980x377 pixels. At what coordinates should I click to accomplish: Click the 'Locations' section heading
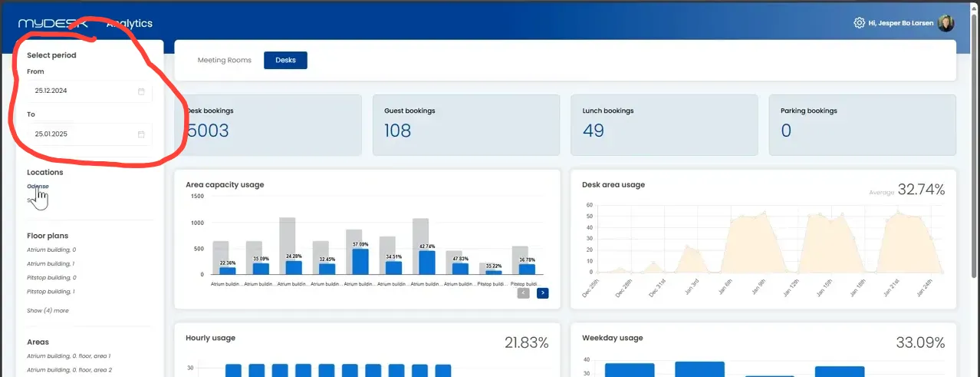pos(44,172)
